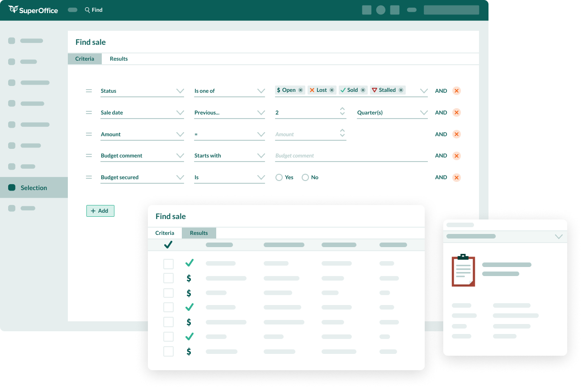This screenshot has height=391, width=588.
Task: Remove the Status criteria row
Action: pyautogui.click(x=456, y=91)
